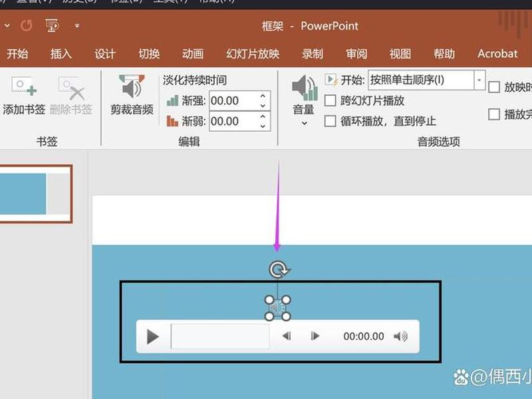Open the 帮助 tab
532x399 pixels.
tap(444, 54)
